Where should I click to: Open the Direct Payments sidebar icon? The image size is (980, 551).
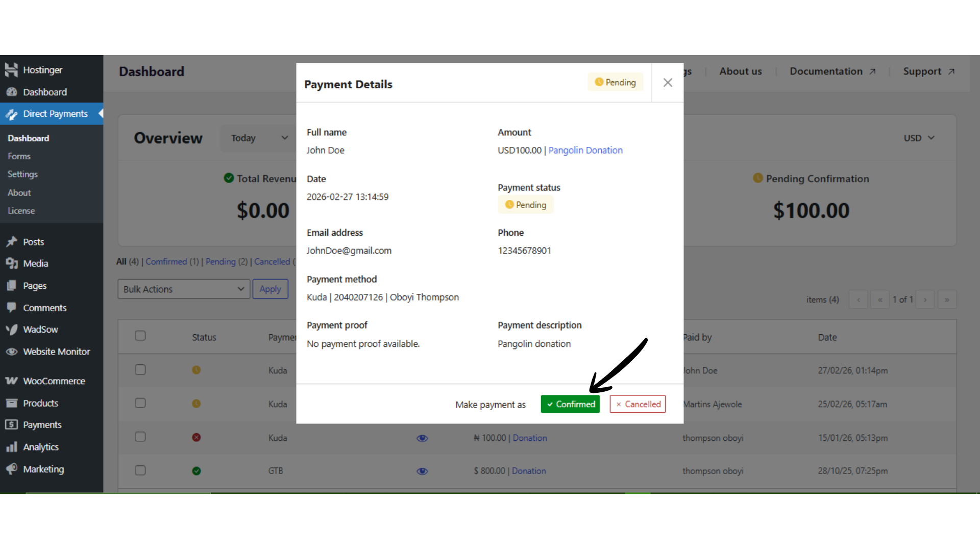click(12, 114)
